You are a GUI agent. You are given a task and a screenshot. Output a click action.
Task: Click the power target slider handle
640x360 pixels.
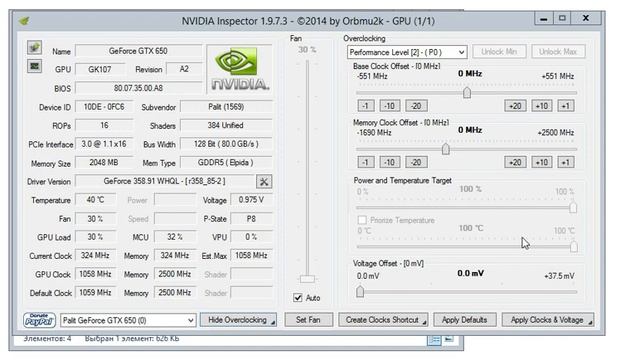pyautogui.click(x=573, y=207)
